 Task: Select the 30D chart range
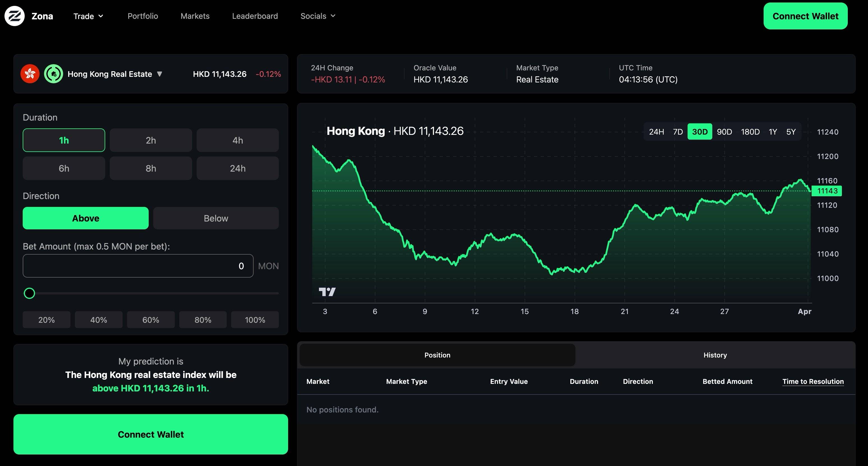pos(700,132)
